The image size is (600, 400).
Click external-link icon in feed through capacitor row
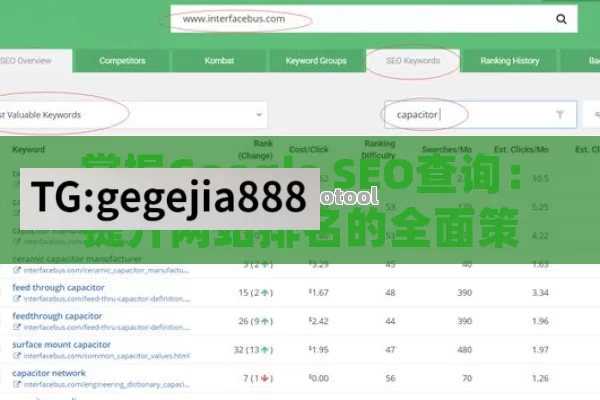(16, 299)
